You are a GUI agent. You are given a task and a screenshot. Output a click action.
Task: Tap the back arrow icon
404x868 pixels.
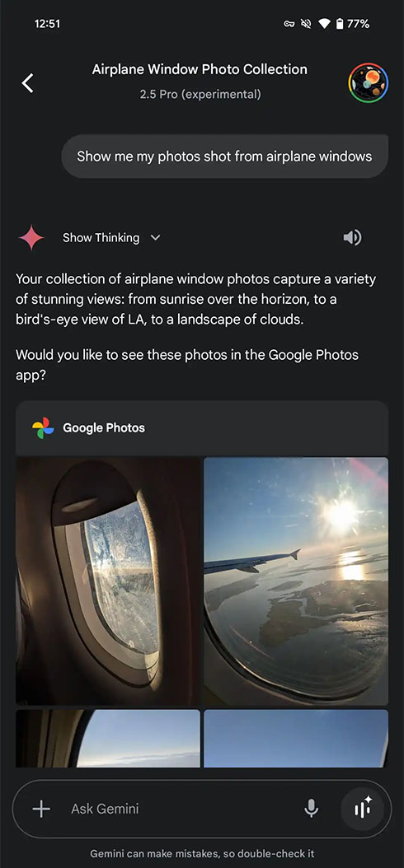[27, 83]
